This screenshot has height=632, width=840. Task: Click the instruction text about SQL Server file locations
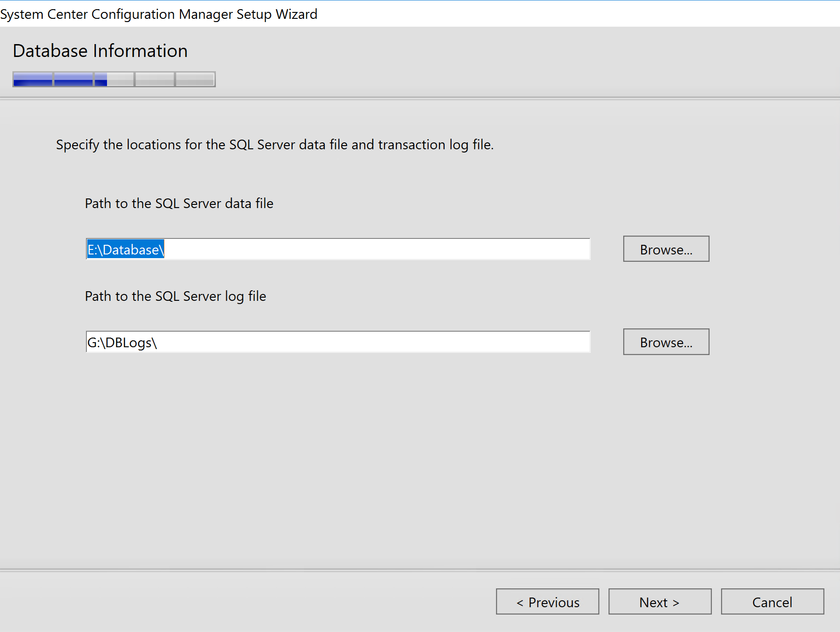click(275, 145)
